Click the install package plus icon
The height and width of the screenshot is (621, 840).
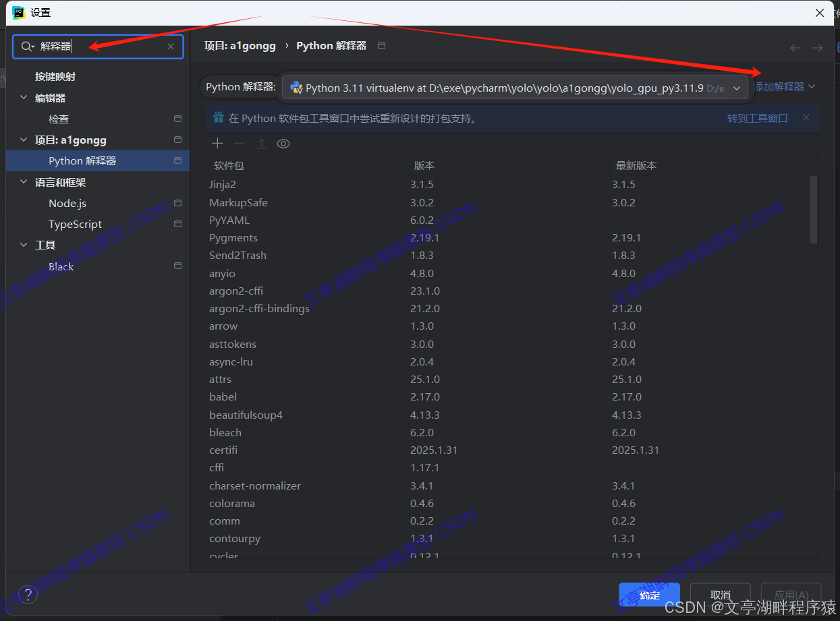(217, 143)
